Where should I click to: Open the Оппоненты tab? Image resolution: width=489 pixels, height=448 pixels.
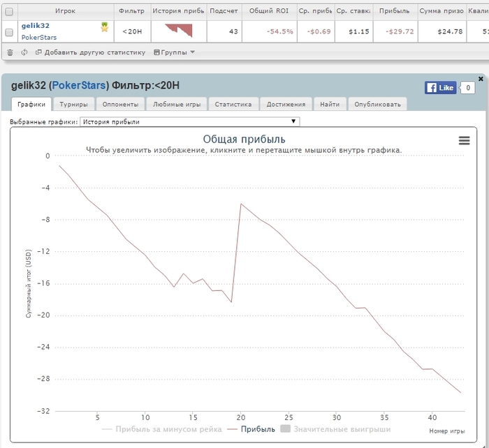pyautogui.click(x=120, y=105)
